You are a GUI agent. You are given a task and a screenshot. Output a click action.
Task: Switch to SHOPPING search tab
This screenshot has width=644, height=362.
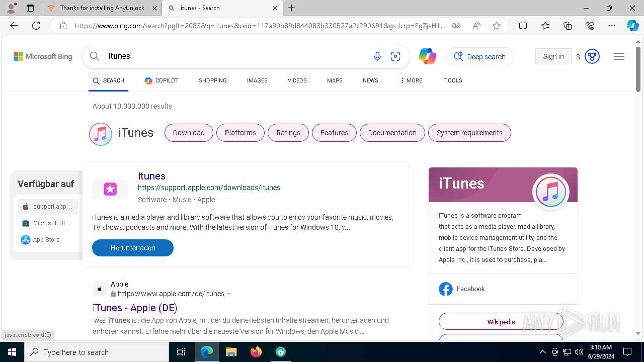tap(213, 80)
